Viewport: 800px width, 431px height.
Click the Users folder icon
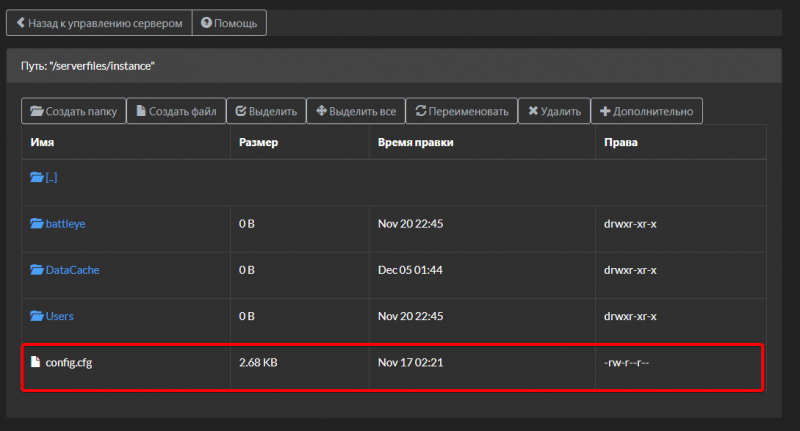click(x=37, y=316)
